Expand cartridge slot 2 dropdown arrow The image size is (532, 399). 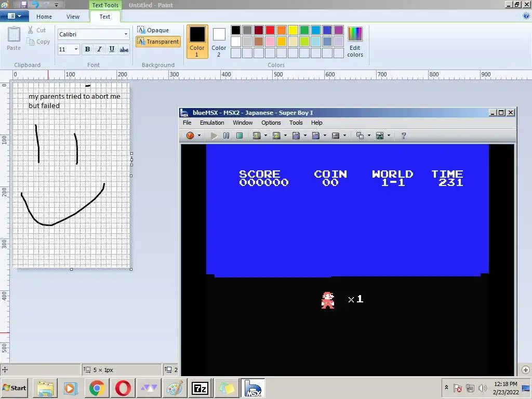[x=285, y=136]
